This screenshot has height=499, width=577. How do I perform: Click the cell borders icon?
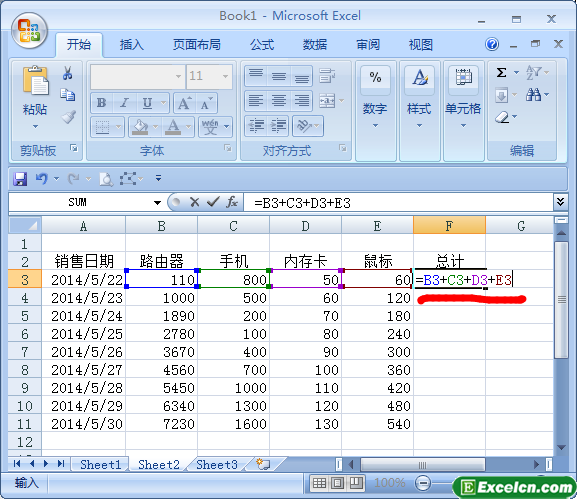[x=102, y=127]
